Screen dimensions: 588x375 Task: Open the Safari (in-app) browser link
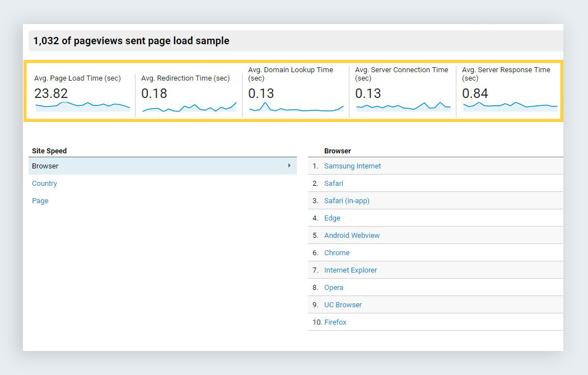(x=347, y=200)
